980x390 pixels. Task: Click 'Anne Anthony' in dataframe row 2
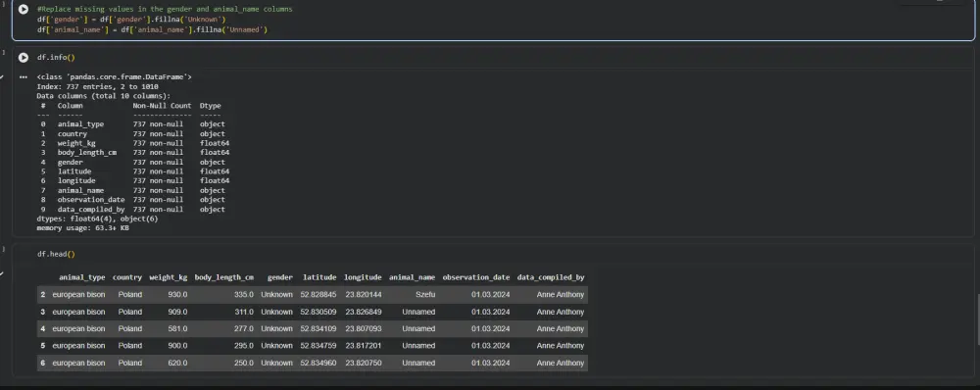tap(561, 294)
